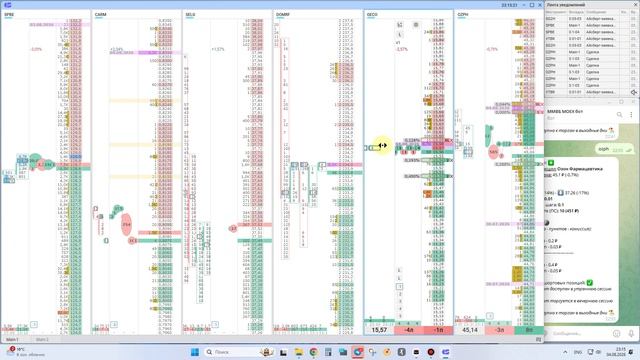Screen dimensions: 640x360
Task: Open Google Chrome from the taskbar
Action: tap(313, 352)
